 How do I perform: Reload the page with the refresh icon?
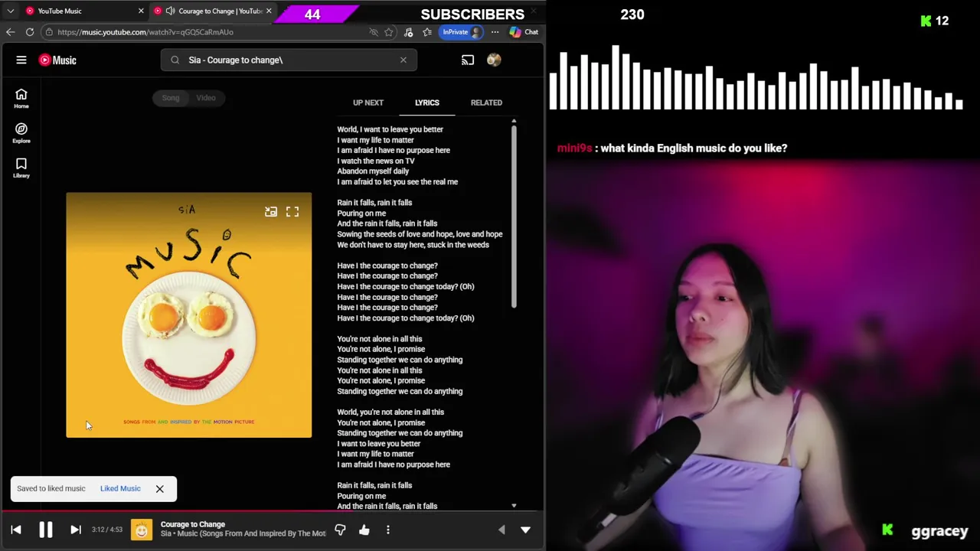(x=29, y=32)
